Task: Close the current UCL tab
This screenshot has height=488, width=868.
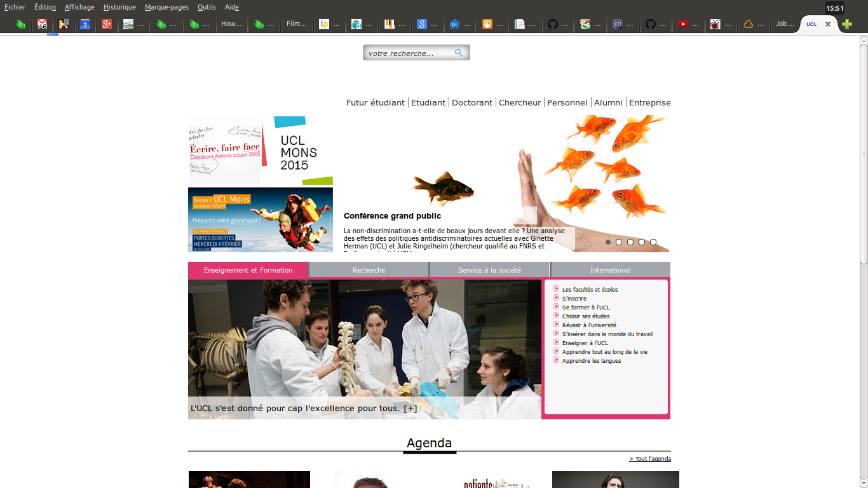Action: click(828, 24)
